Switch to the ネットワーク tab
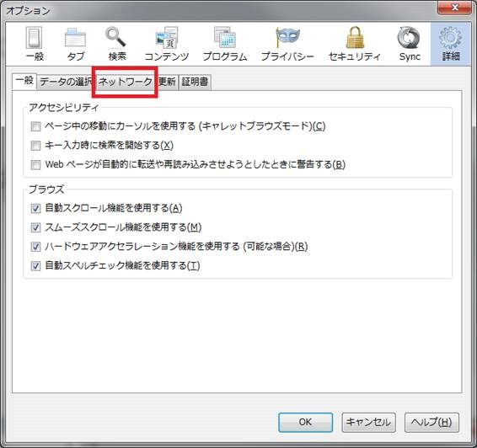 click(x=126, y=82)
